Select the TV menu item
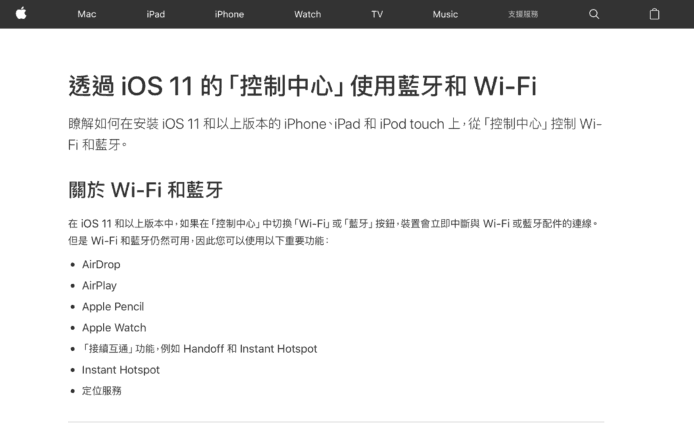This screenshot has width=694, height=423. (x=377, y=14)
